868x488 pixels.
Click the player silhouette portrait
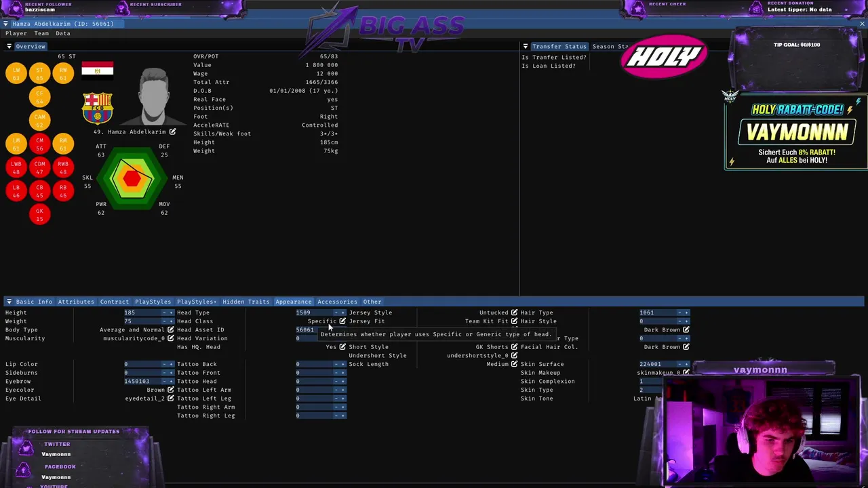click(x=153, y=97)
